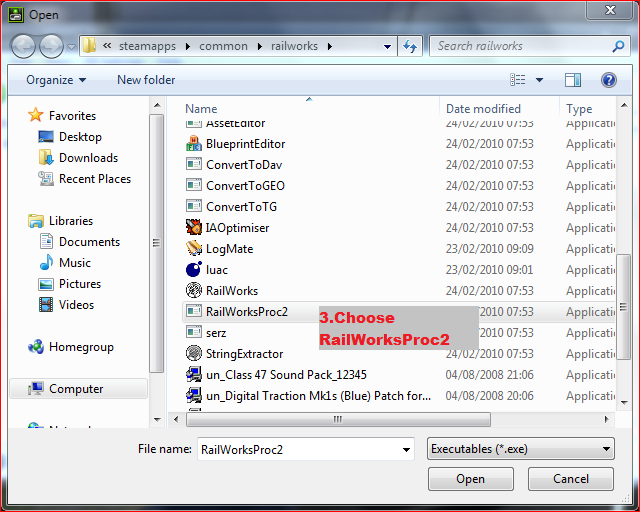Expand the arrow after railworks in path
The width and height of the screenshot is (640, 512).
(329, 47)
